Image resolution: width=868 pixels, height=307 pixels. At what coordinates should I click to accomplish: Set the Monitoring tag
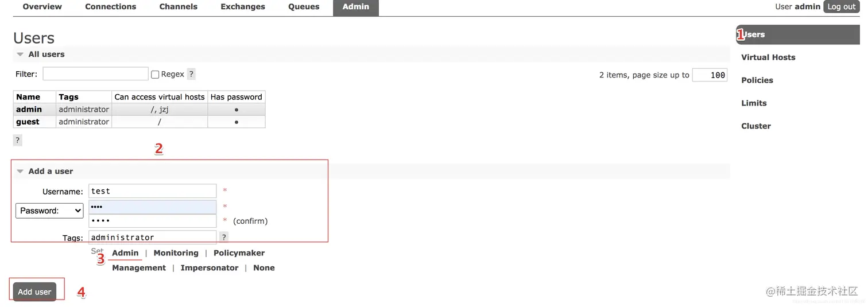point(176,253)
